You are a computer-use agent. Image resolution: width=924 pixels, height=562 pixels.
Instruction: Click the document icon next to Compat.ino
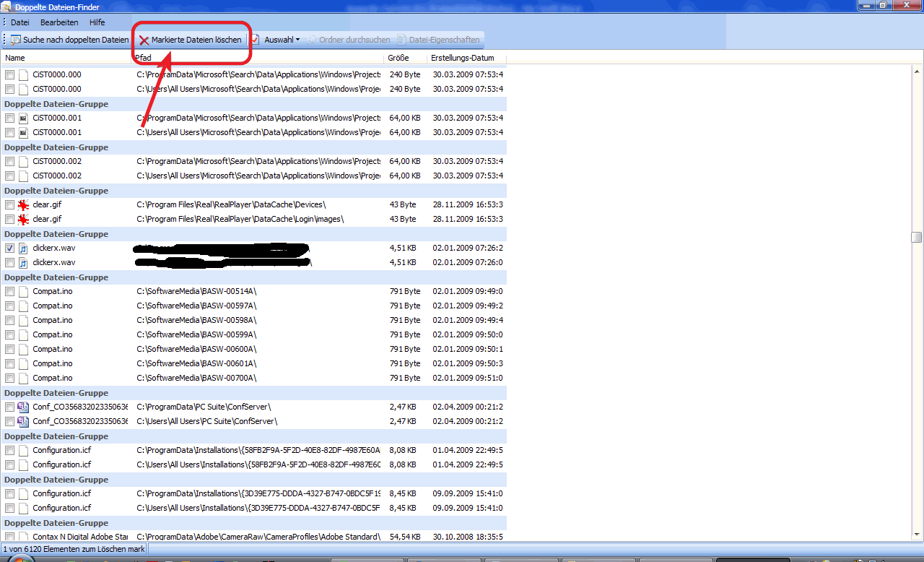(x=23, y=291)
